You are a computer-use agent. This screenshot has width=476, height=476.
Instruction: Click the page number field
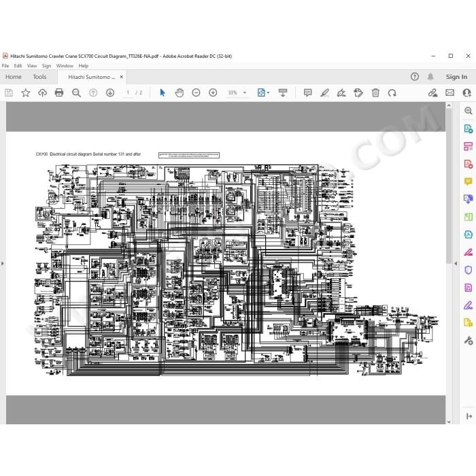point(128,92)
